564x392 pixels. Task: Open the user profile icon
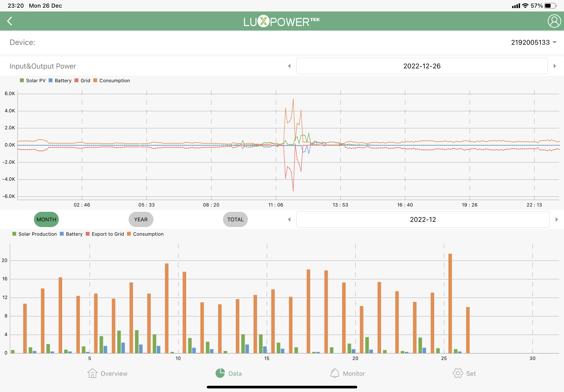(x=554, y=21)
